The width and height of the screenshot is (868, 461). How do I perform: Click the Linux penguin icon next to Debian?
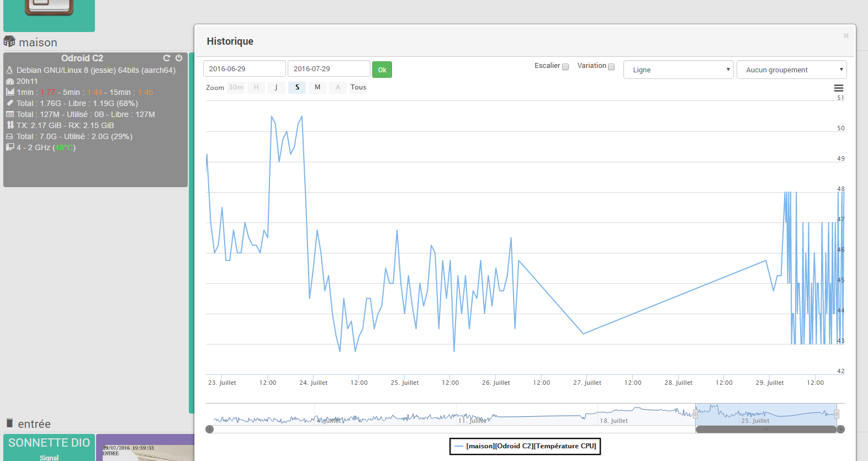tap(9, 70)
